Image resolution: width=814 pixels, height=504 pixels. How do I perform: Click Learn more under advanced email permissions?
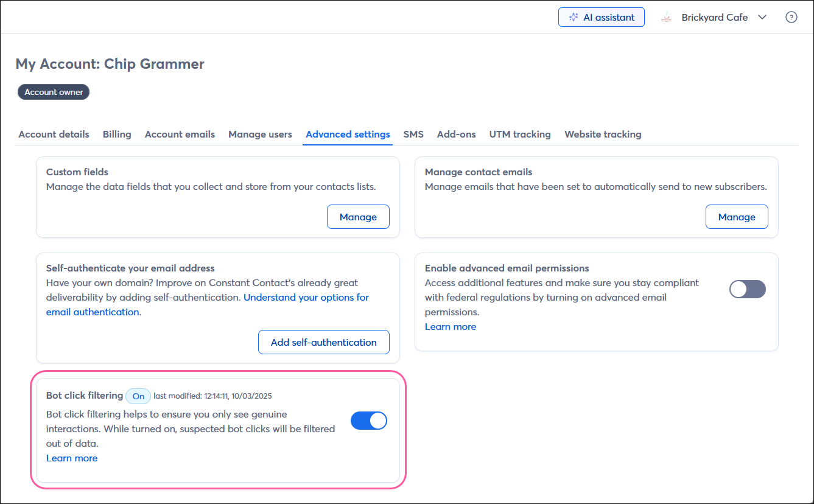451,327
